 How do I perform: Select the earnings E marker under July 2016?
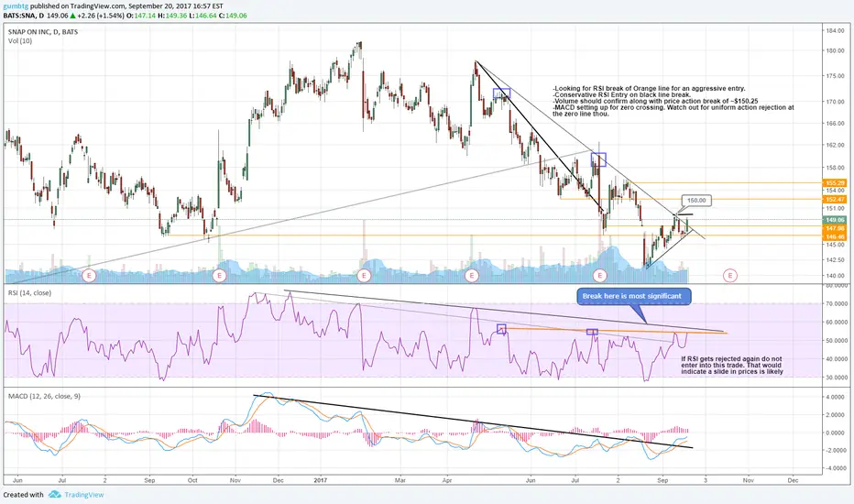tap(89, 276)
